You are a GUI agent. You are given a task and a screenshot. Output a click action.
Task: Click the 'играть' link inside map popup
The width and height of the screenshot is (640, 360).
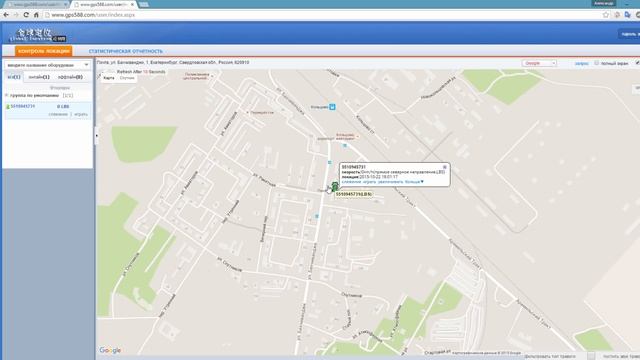[x=369, y=182]
